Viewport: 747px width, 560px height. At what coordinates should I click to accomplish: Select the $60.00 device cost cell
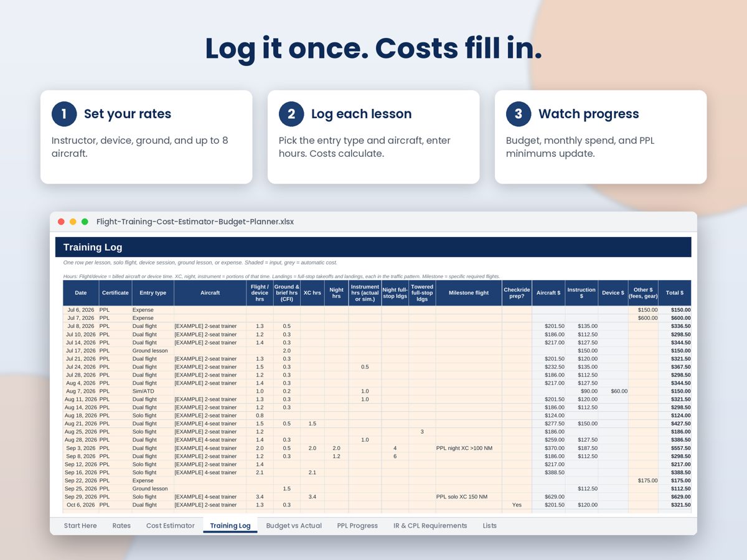pyautogui.click(x=613, y=391)
